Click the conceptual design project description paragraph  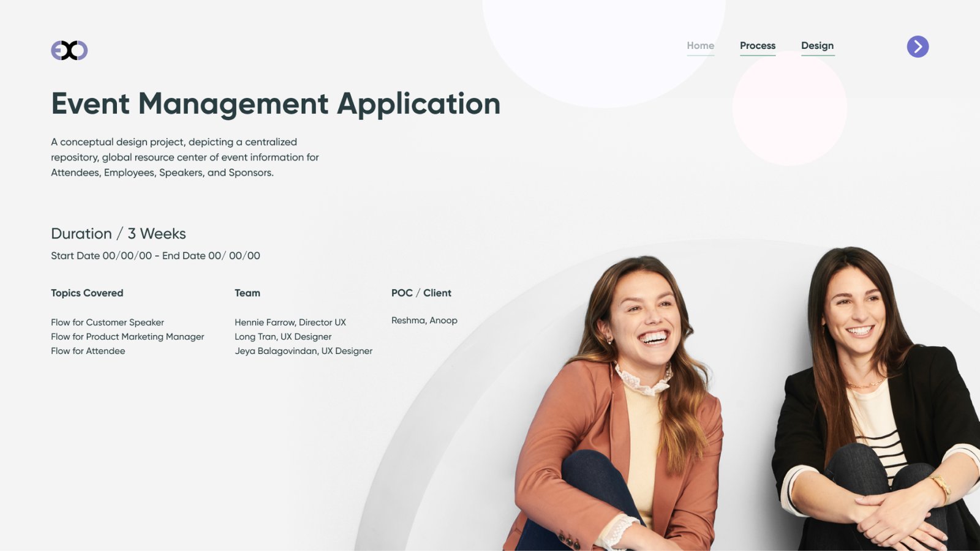pos(185,157)
